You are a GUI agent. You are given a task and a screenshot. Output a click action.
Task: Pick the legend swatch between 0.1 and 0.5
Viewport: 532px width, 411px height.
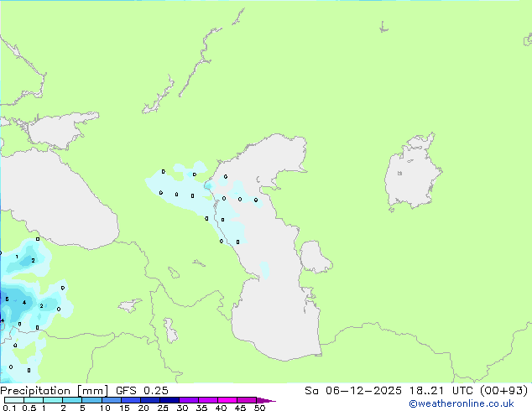point(14,400)
